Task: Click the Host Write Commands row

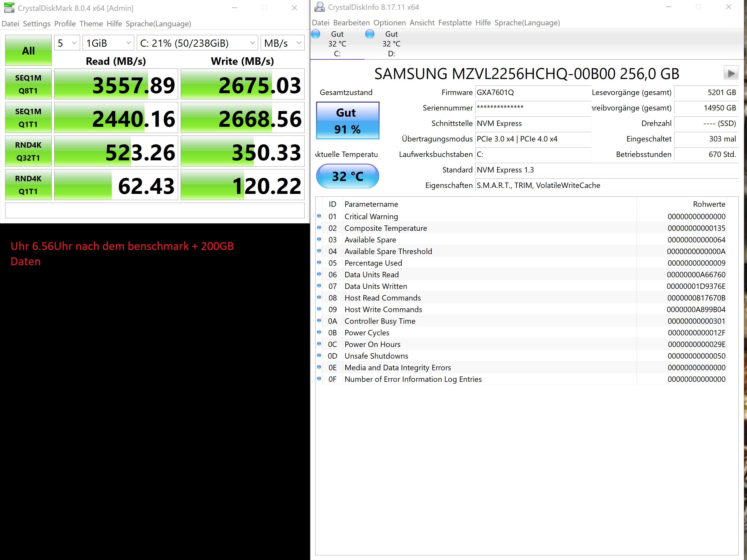Action: (521, 309)
